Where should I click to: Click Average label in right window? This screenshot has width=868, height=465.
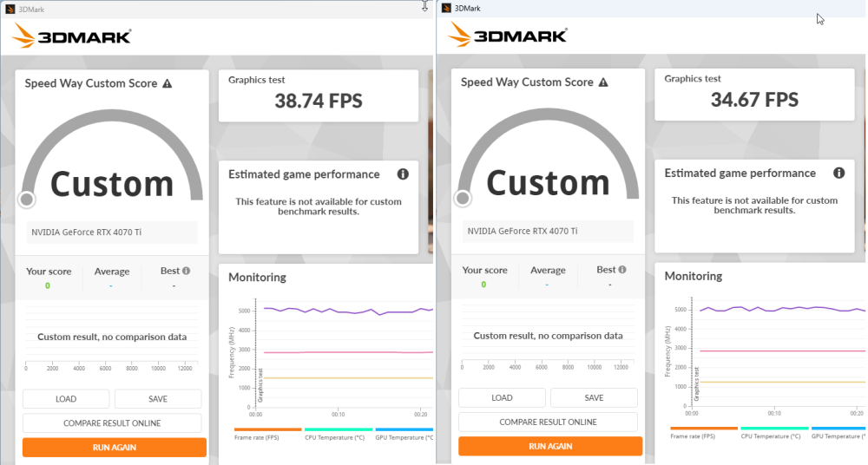point(548,271)
